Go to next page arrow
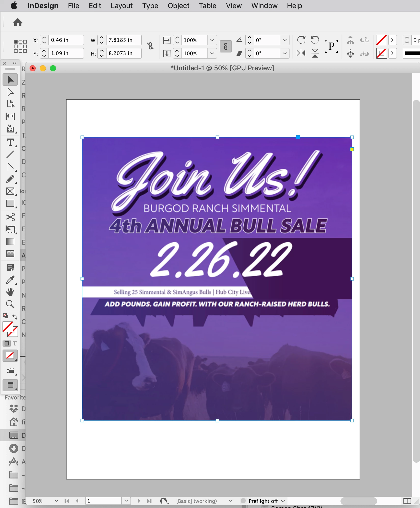Viewport: 420px width, 508px height. point(139,501)
